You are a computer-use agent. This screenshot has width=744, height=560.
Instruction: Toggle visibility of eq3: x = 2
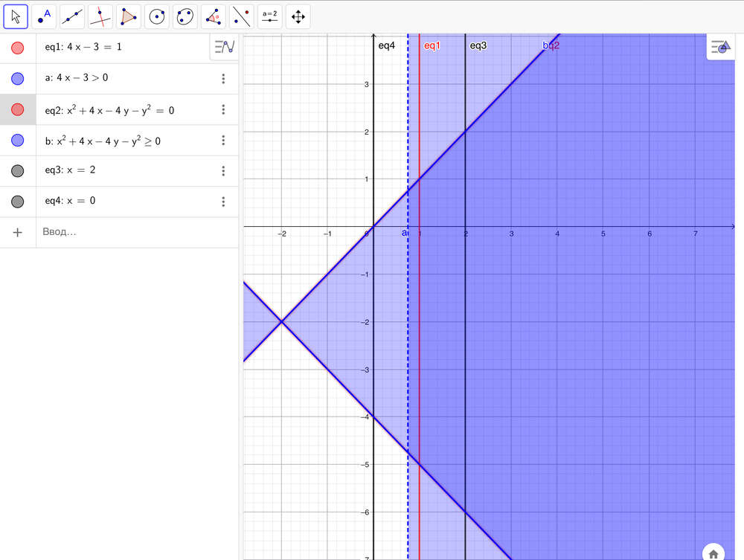tap(18, 171)
